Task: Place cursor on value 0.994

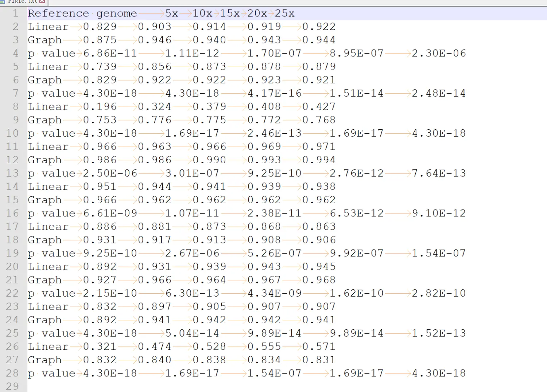Action: tap(319, 160)
